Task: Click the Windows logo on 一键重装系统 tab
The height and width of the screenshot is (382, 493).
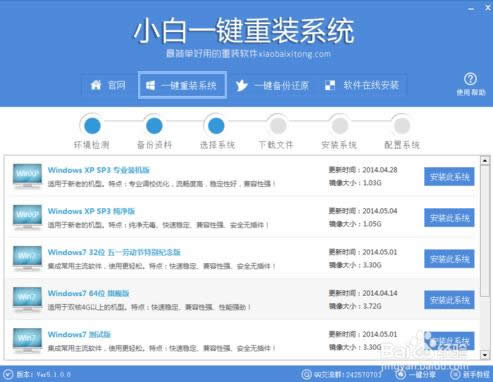Action: coord(150,85)
